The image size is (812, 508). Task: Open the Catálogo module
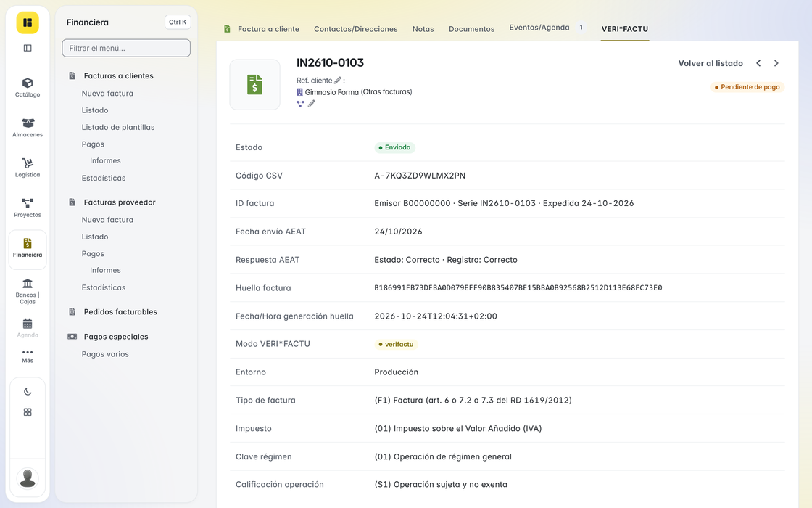click(x=28, y=87)
